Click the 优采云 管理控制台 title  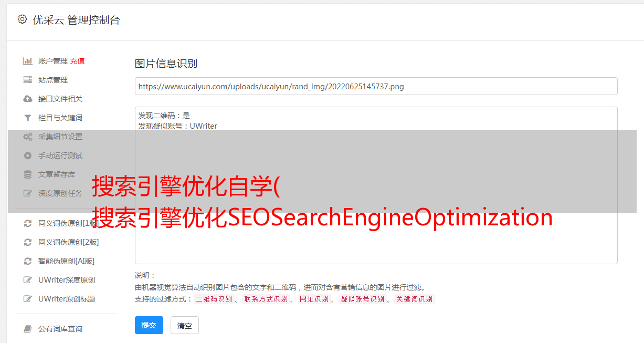tap(76, 20)
